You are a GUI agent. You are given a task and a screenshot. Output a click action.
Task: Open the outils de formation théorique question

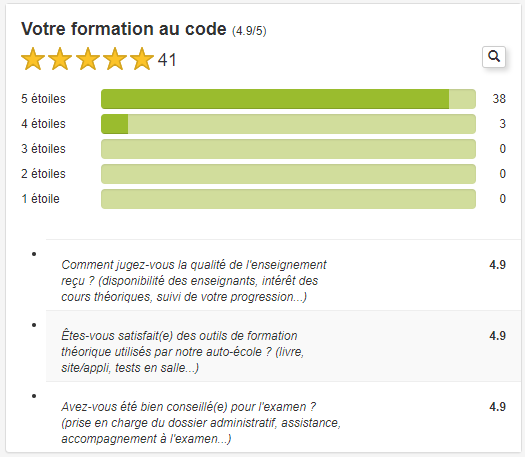pyautogui.click(x=283, y=346)
